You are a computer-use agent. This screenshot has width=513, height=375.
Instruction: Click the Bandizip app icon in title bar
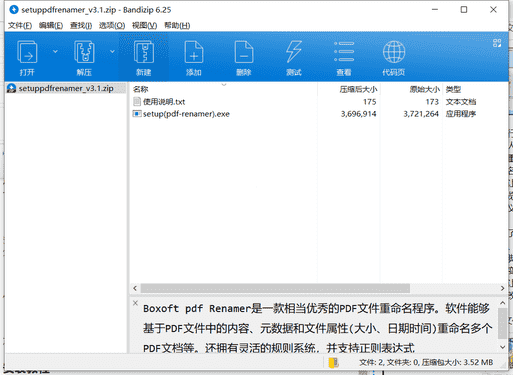click(x=14, y=10)
